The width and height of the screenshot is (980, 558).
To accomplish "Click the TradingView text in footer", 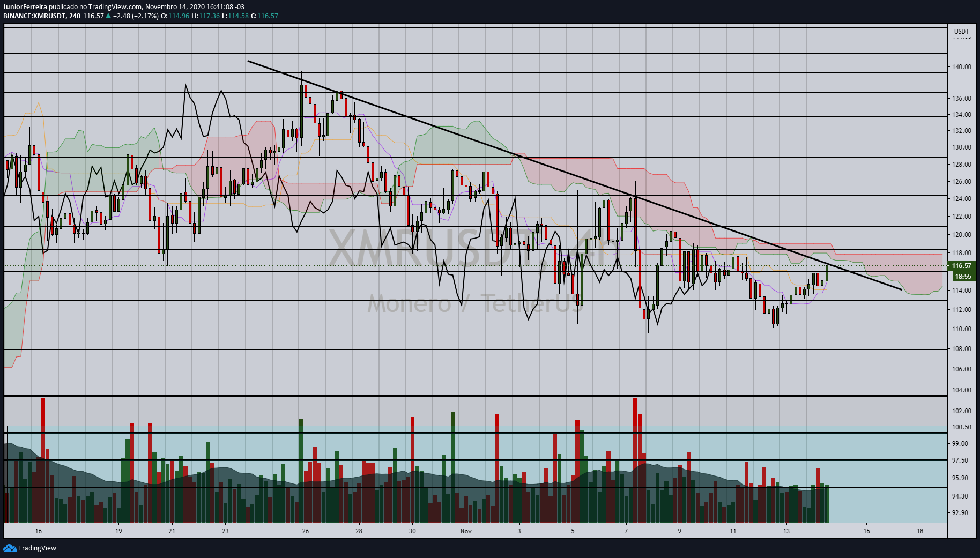I will (x=37, y=548).
